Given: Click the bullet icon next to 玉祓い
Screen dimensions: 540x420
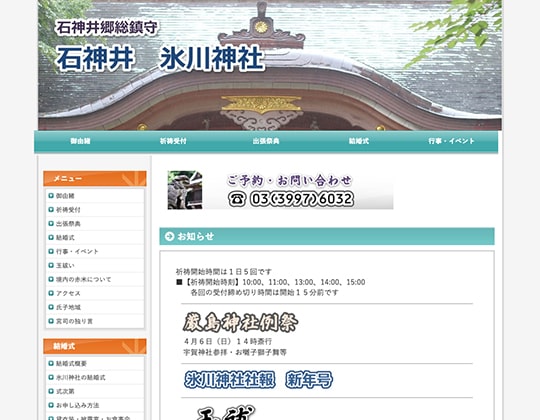Looking at the screenshot, I should (x=51, y=265).
